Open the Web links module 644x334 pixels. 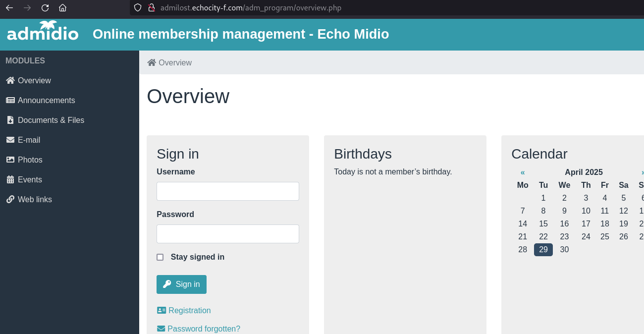tap(29, 199)
